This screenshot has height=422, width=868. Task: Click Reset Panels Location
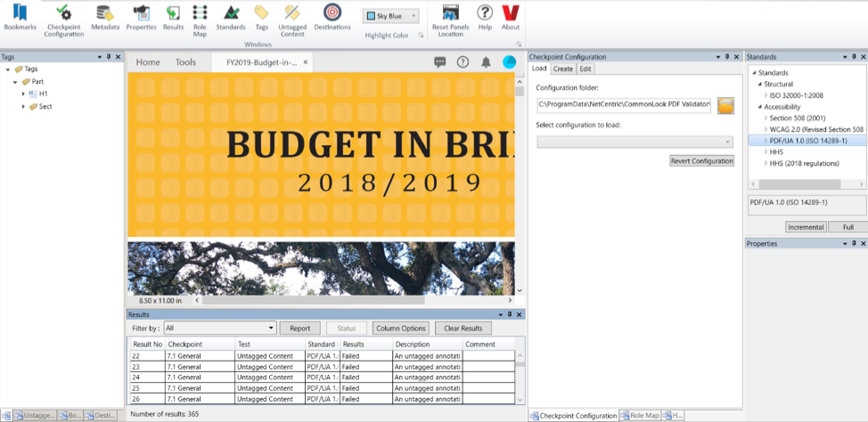click(x=451, y=20)
